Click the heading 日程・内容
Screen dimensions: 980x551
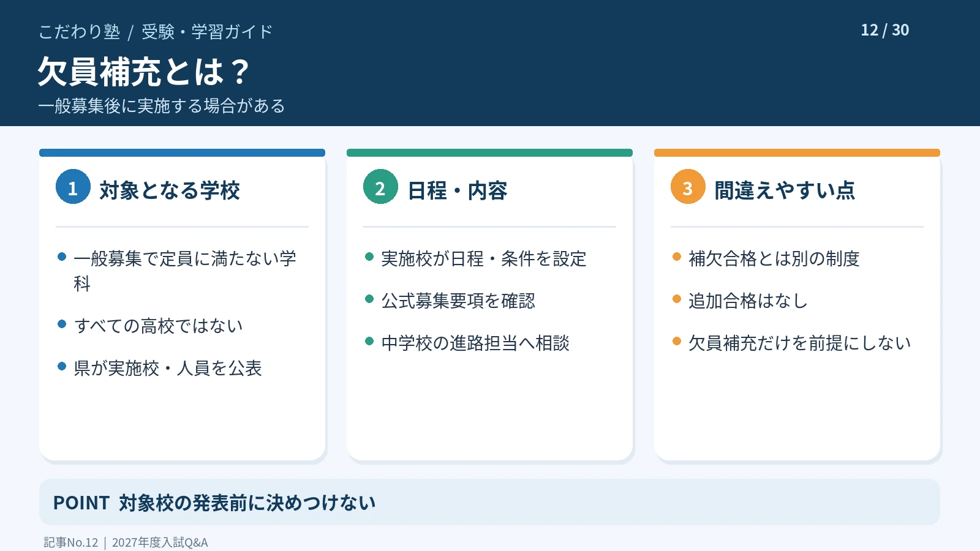point(458,190)
